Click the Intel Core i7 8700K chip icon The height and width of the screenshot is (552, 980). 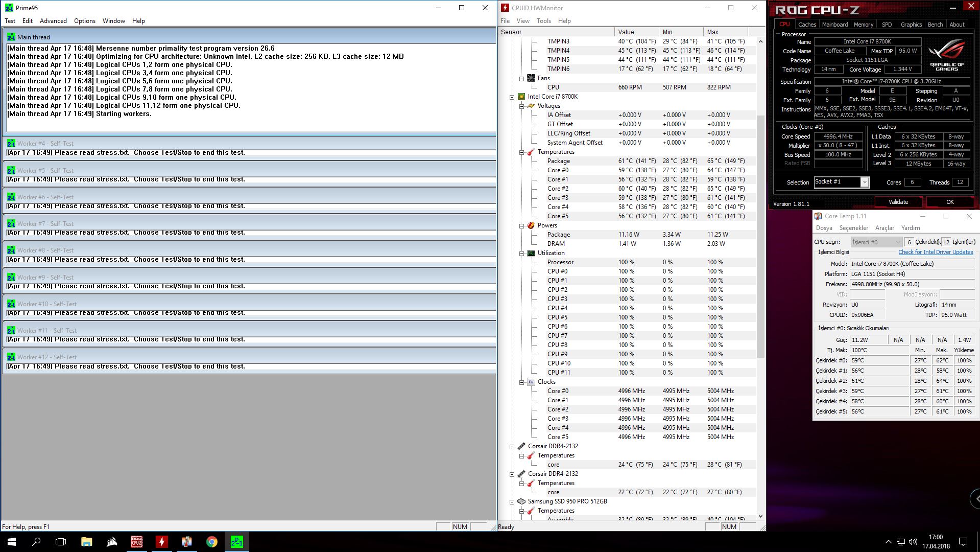pyautogui.click(x=521, y=97)
